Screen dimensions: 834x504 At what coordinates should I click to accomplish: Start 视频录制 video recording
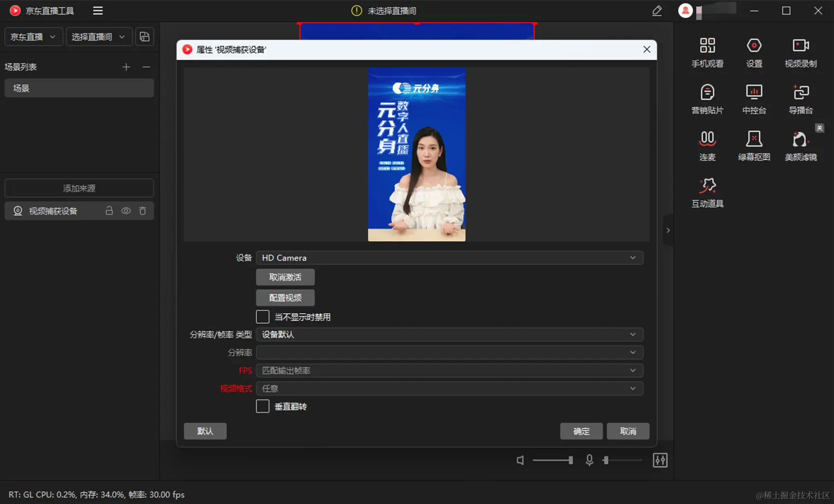(x=801, y=53)
